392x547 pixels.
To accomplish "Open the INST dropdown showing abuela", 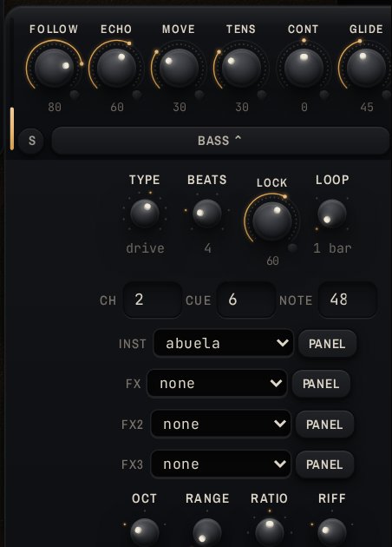I will pyautogui.click(x=224, y=343).
